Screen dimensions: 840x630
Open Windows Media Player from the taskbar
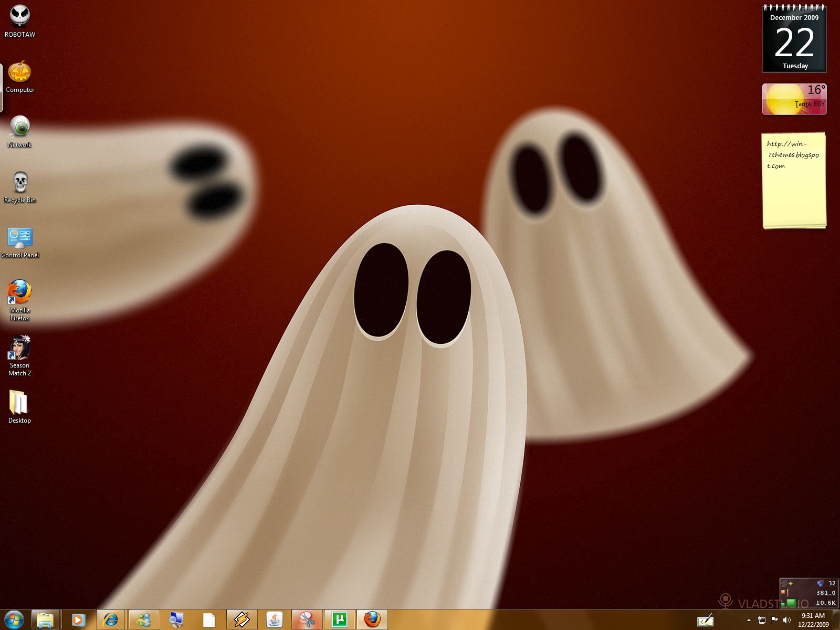point(78,620)
